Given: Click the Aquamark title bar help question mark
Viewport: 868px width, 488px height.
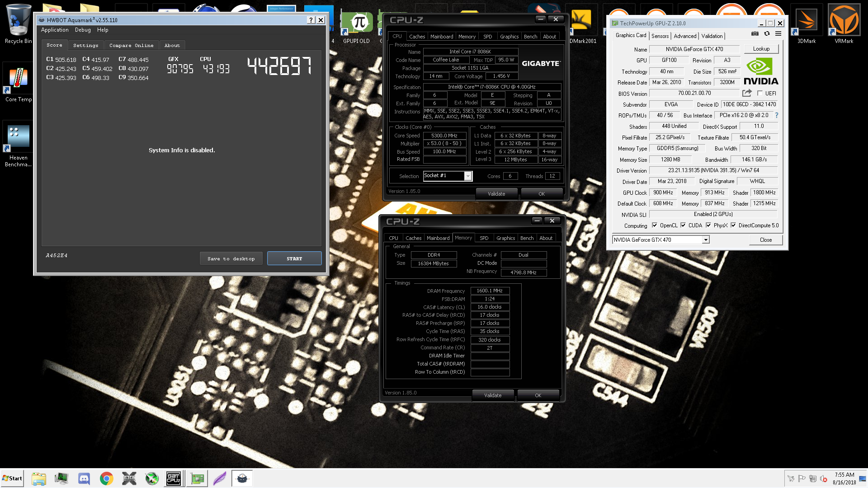Looking at the screenshot, I should (x=311, y=20).
